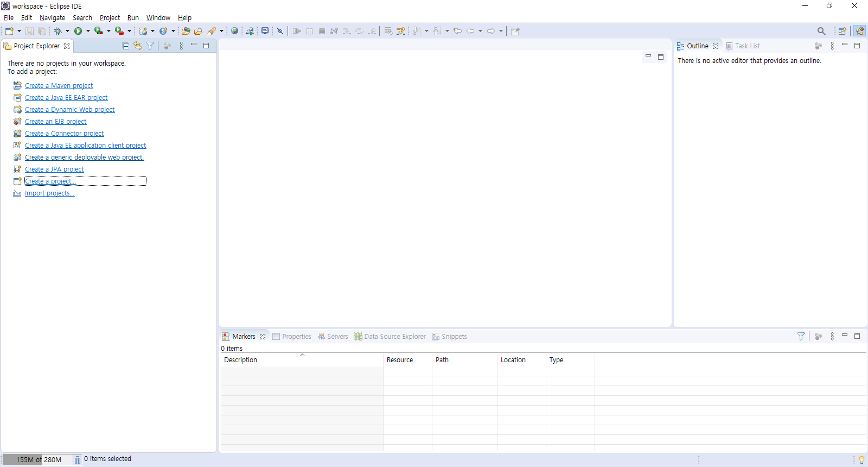Viewport: 868px width, 467px height.
Task: Click Create a Connector project link
Action: pyautogui.click(x=65, y=134)
